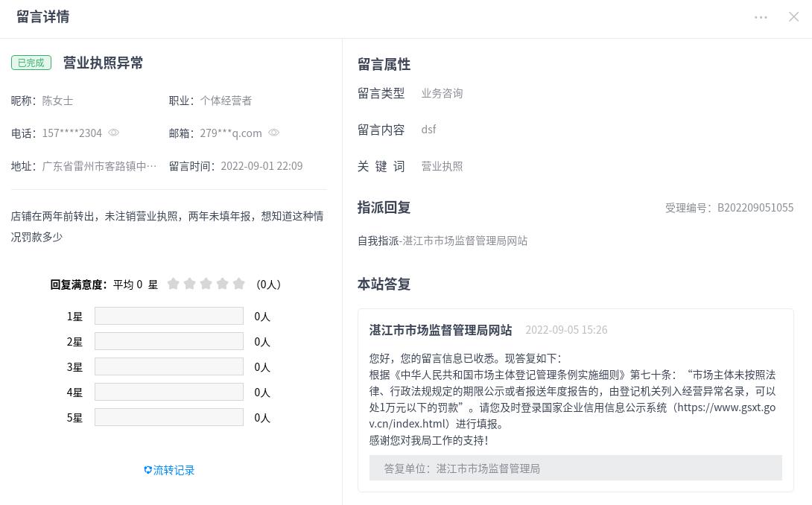Expand the truncated address 广东省雷州市客路镇中

tap(99, 166)
